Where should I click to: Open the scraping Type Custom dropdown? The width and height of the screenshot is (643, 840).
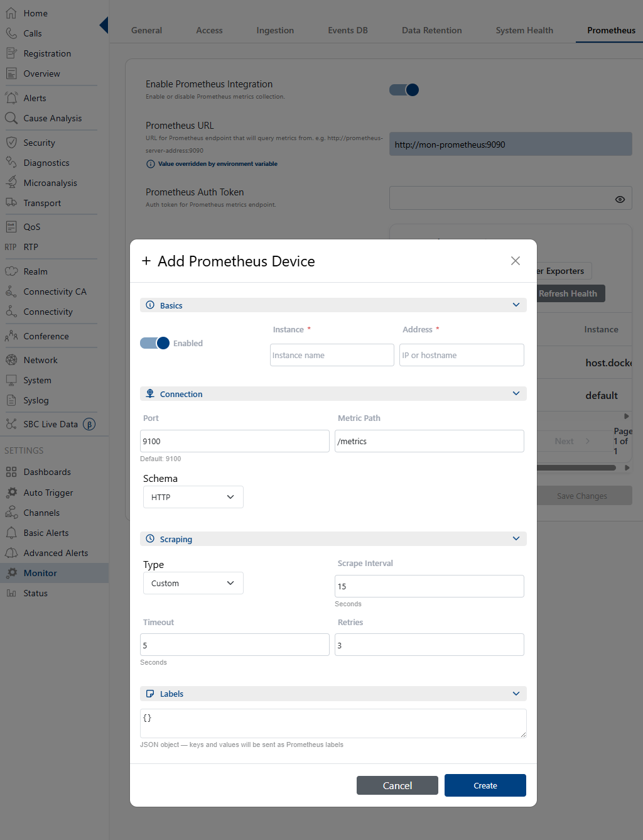(193, 583)
